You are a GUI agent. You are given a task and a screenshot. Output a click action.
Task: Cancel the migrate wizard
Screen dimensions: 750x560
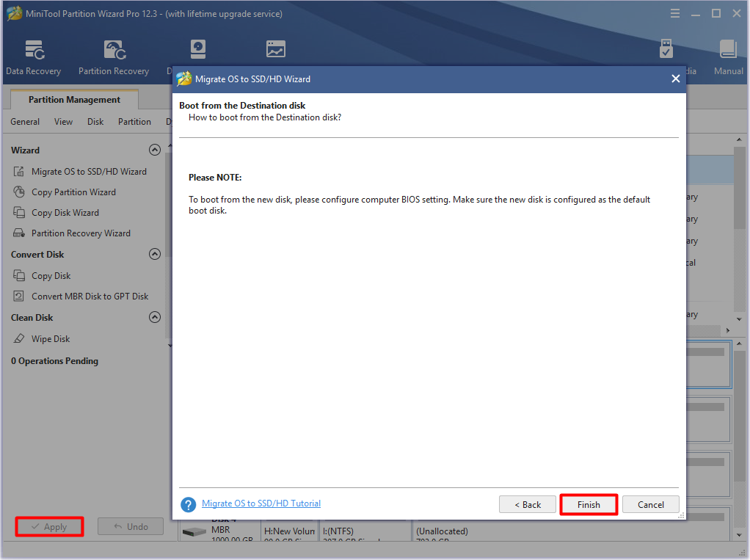(650, 504)
